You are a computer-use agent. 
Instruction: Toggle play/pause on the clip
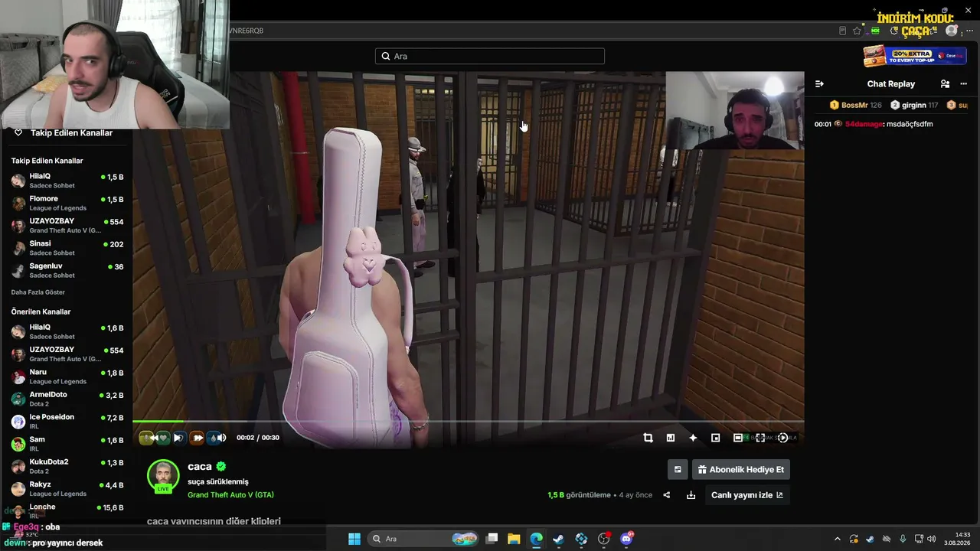coord(178,438)
